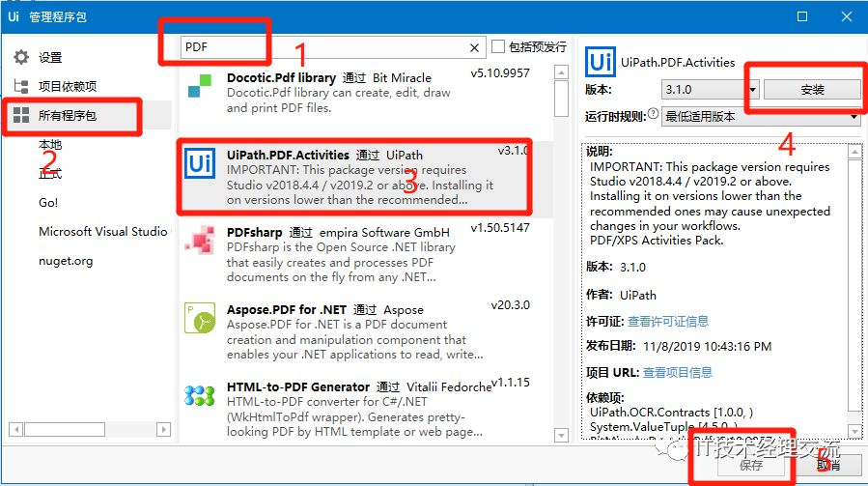This screenshot has width=868, height=486.
Task: Select the UiPath.PDF.Activities Ui icon in list
Action: coord(199,163)
